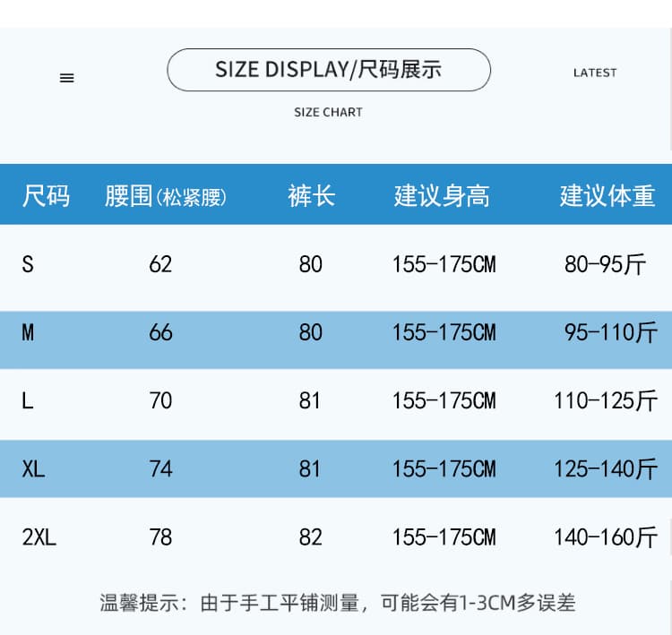The height and width of the screenshot is (635, 672).
Task: Click the 腰围(松紧腰) column header
Action: coord(166,196)
